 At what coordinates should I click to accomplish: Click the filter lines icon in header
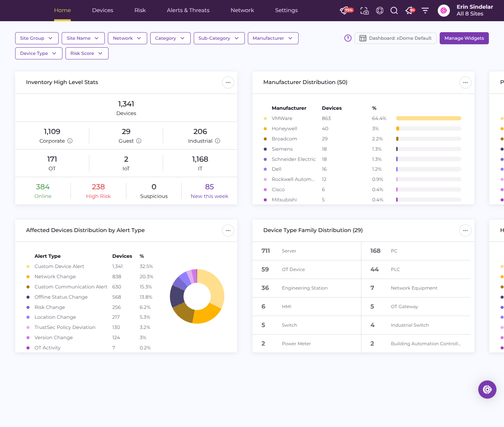tap(425, 11)
